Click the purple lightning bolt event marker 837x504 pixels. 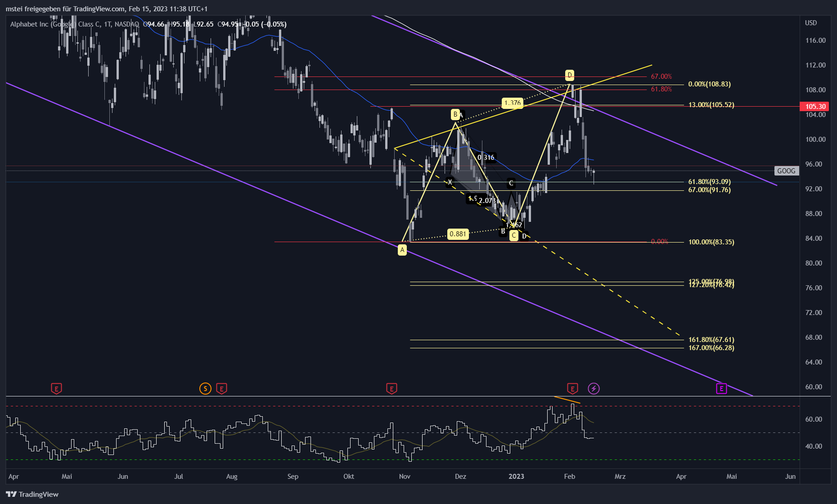coord(594,388)
